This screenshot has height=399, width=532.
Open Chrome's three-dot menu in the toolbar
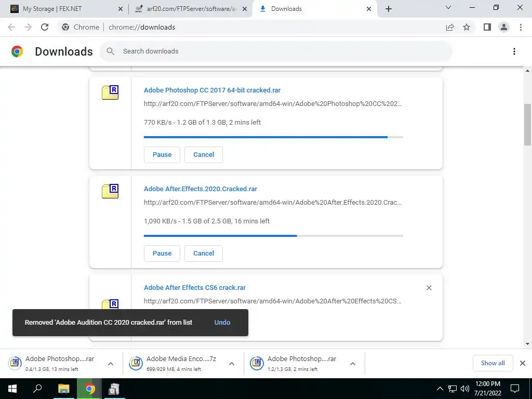pos(521,27)
